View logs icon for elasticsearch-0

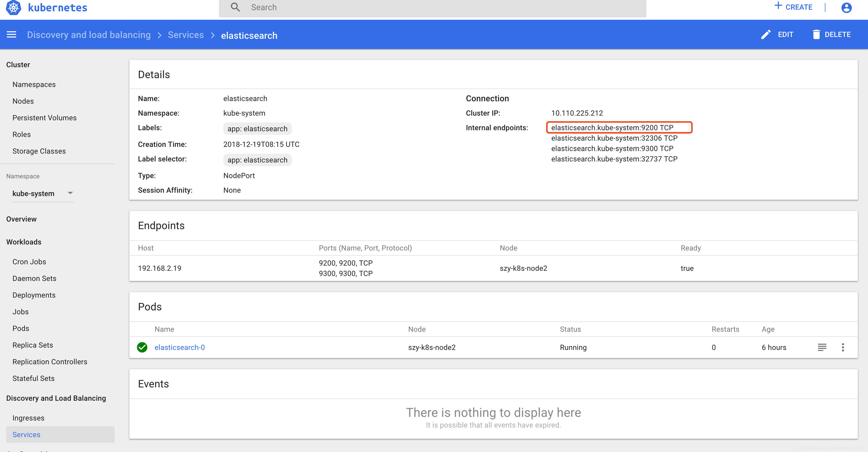click(x=822, y=347)
